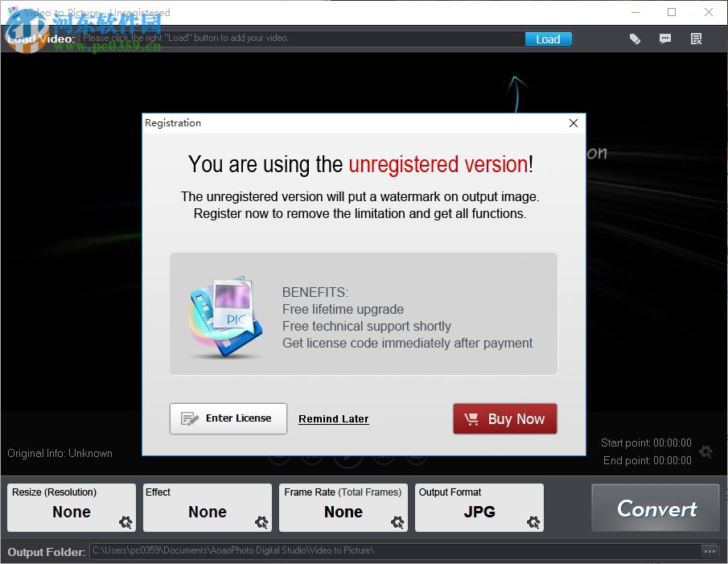Click the Remind Later link
The width and height of the screenshot is (728, 564).
(333, 418)
